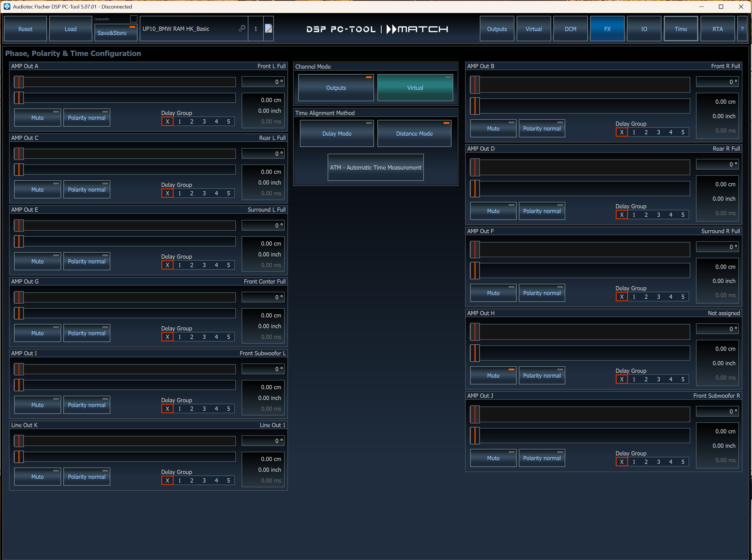752x560 pixels.
Task: Open the setup notes edit icon
Action: tap(268, 29)
